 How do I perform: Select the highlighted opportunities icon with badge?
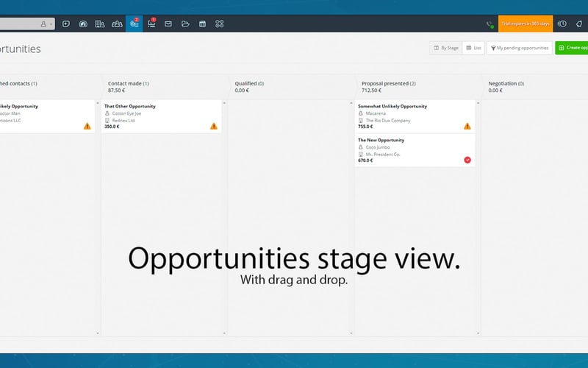pos(135,24)
